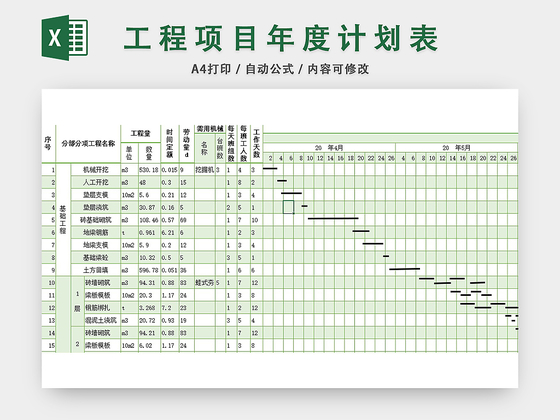Click the outlined active cell in row 4

[x=289, y=207]
